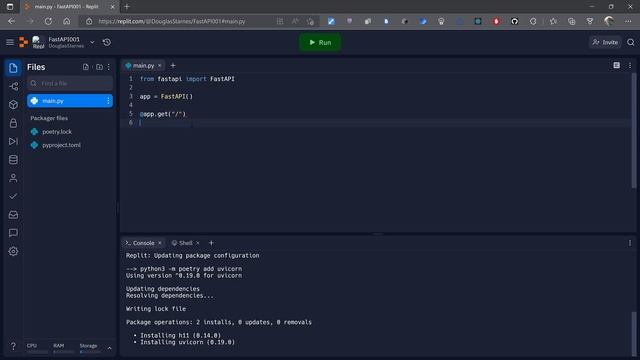Open main.py file options kebab menu
Screen dimensions: 640x360
(108, 101)
